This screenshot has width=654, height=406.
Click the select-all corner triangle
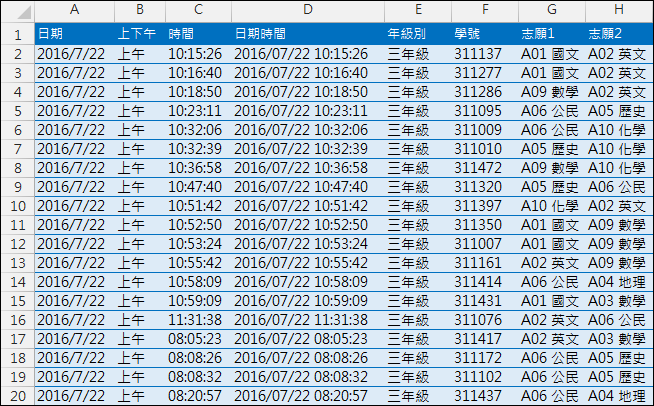24,13
